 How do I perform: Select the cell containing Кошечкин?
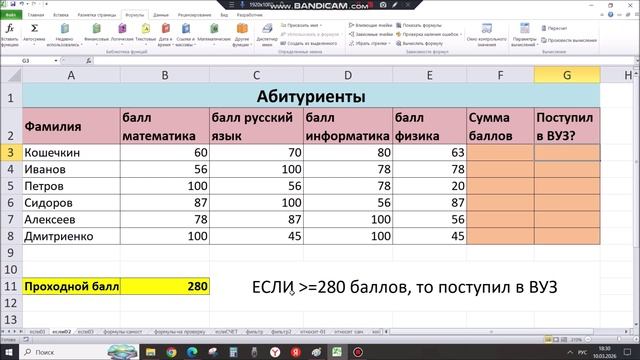(71, 153)
